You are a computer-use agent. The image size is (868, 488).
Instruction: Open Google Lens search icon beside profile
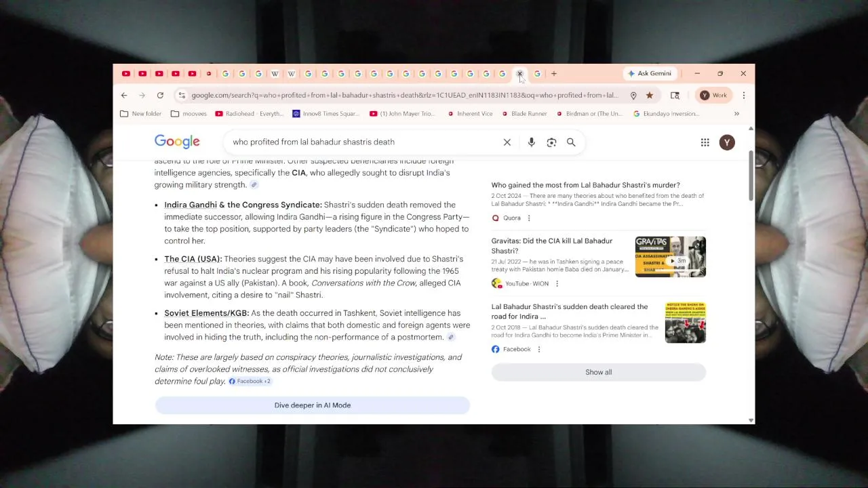coord(675,96)
